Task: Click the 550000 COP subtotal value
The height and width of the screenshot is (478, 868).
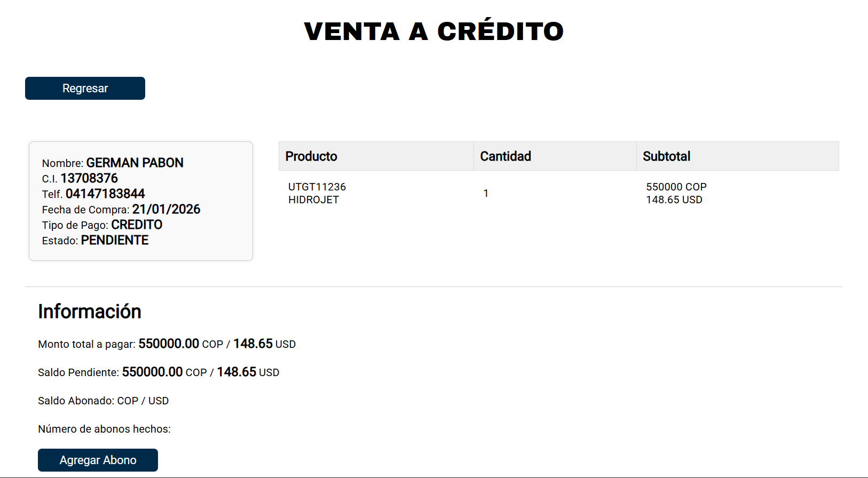Action: coord(676,187)
